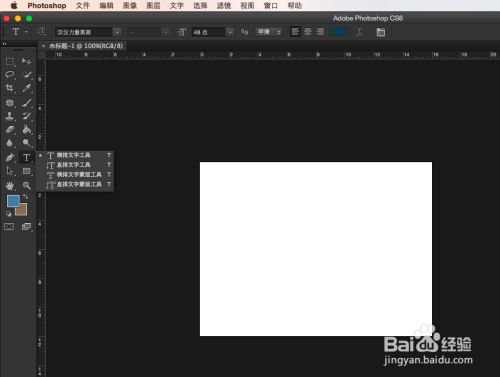Open the anti-aliasing method dropdown
The image size is (500, 377).
pyautogui.click(x=269, y=32)
